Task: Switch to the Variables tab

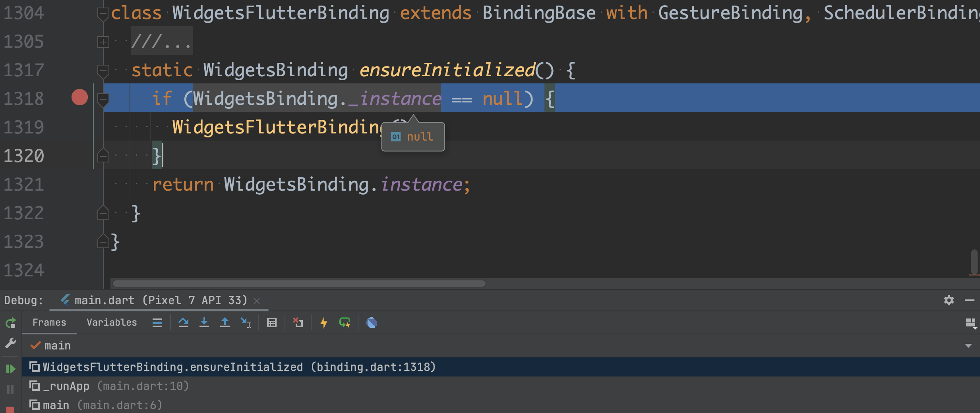Action: pos(112,322)
